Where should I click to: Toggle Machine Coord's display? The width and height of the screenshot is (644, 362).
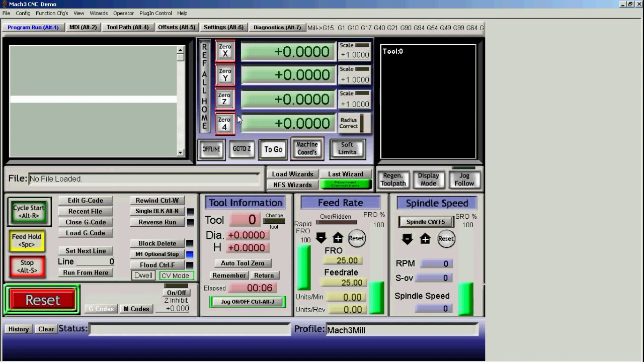coord(307,149)
